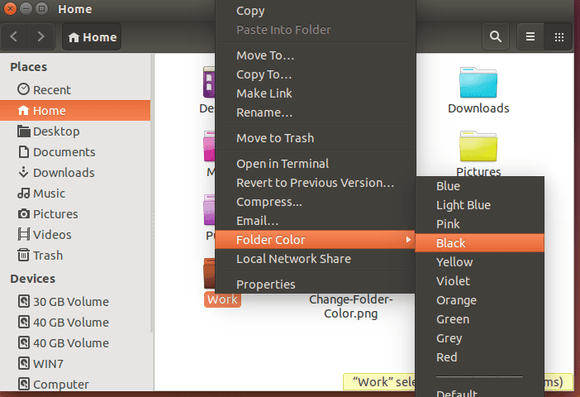Viewport: 580px width, 397px height.
Task: Click the forward navigation arrow
Action: tap(41, 37)
